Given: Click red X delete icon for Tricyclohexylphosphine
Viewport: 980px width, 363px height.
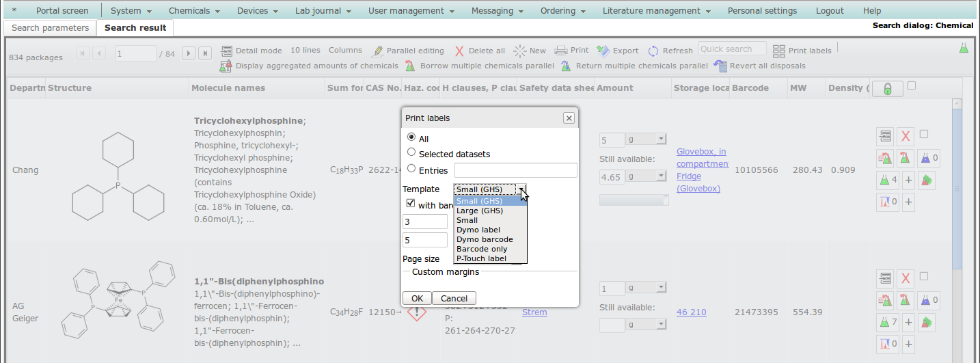Looking at the screenshot, I should pos(905,137).
